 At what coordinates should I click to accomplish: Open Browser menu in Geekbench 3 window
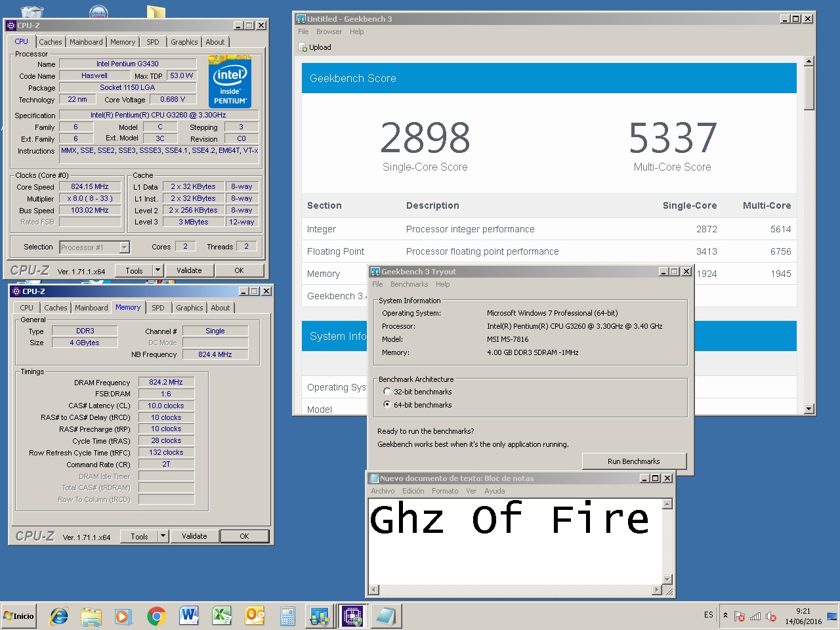click(x=329, y=31)
